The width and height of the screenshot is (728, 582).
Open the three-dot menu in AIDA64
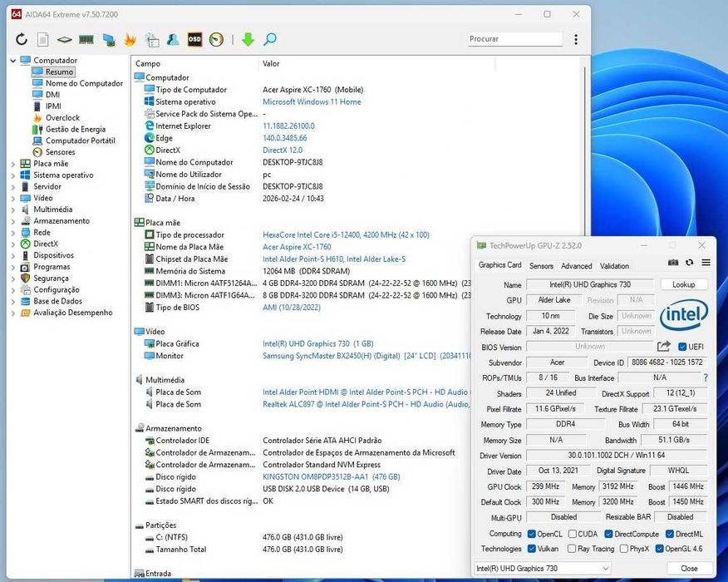[576, 39]
